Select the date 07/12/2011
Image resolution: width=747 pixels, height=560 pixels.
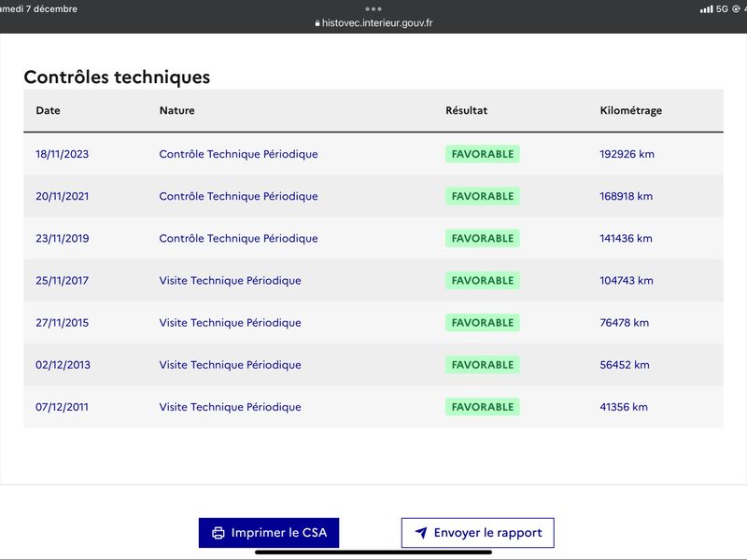coord(62,407)
